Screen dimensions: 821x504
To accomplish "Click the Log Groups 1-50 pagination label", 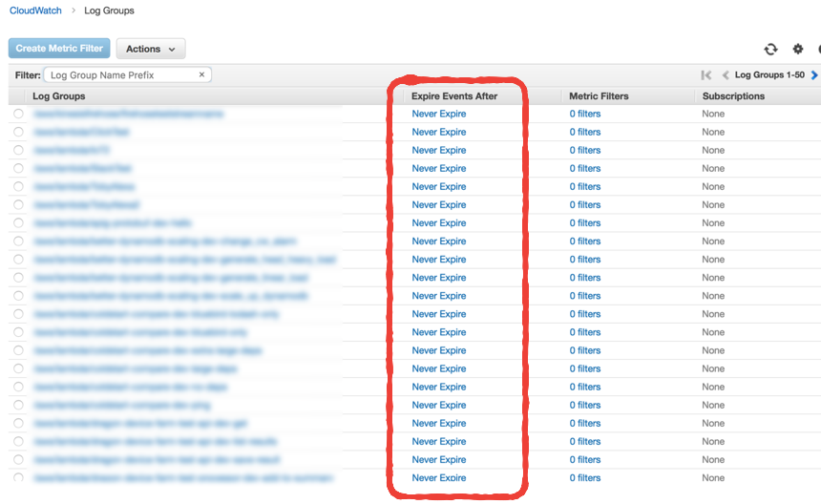I will [x=769, y=74].
